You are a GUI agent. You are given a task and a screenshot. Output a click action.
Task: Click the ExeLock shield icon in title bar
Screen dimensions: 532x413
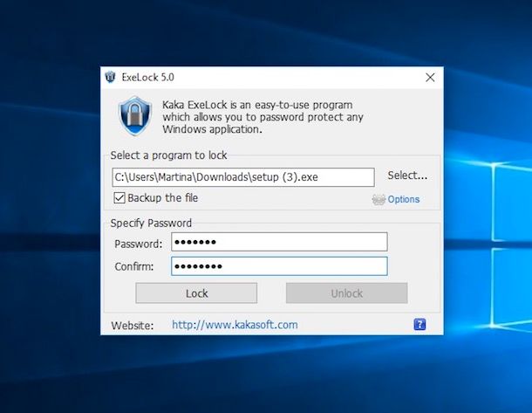pos(110,77)
